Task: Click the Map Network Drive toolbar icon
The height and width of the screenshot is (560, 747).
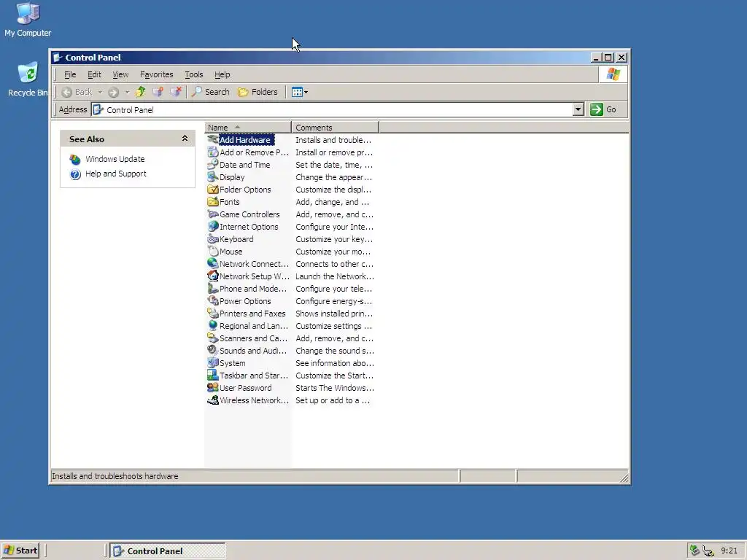Action: [158, 92]
